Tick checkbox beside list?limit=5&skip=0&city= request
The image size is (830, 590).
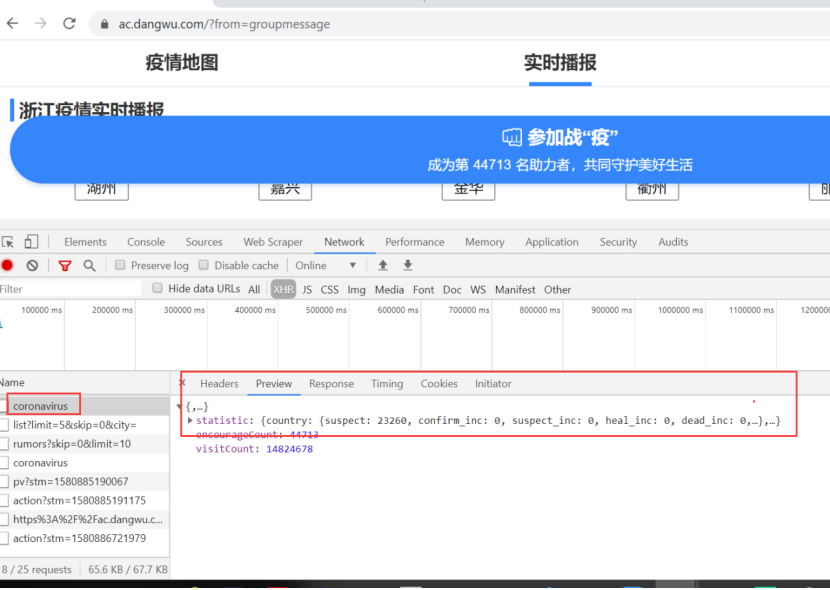[x=4, y=425]
